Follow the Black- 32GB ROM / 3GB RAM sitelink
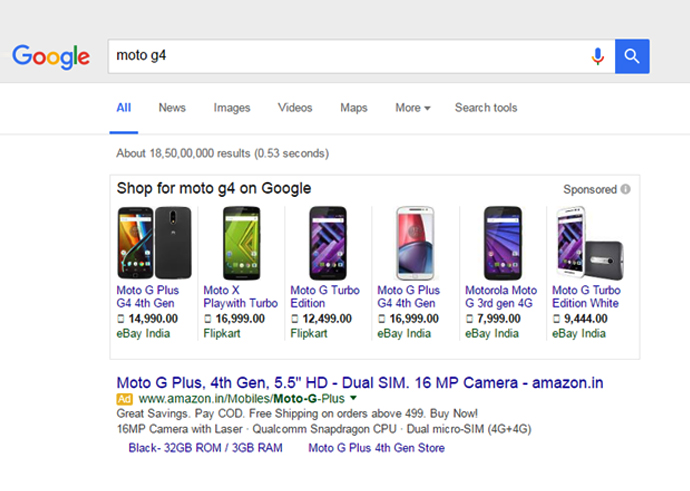This screenshot has height=491, width=690. coord(205,448)
